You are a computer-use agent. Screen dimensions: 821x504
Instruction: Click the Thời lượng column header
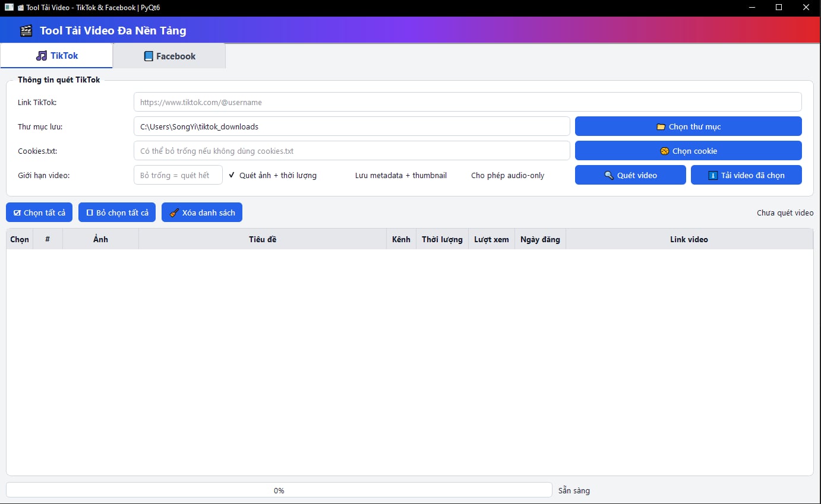pyautogui.click(x=443, y=239)
